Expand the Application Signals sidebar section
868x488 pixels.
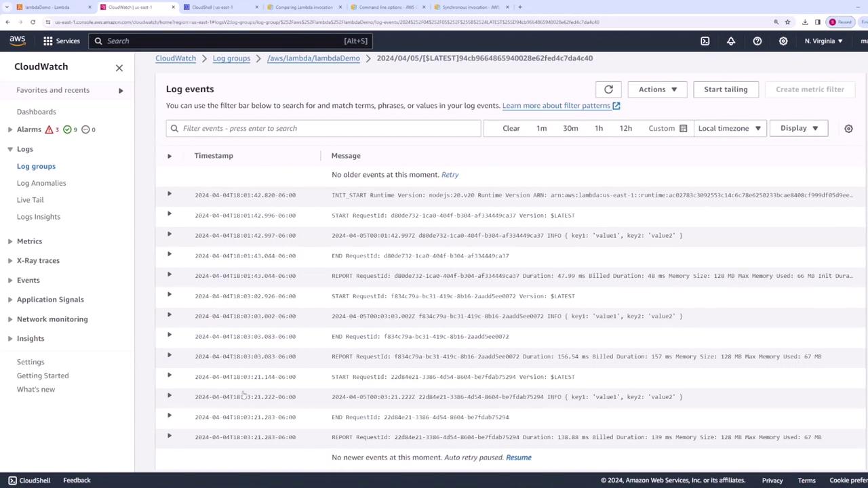pos(10,300)
